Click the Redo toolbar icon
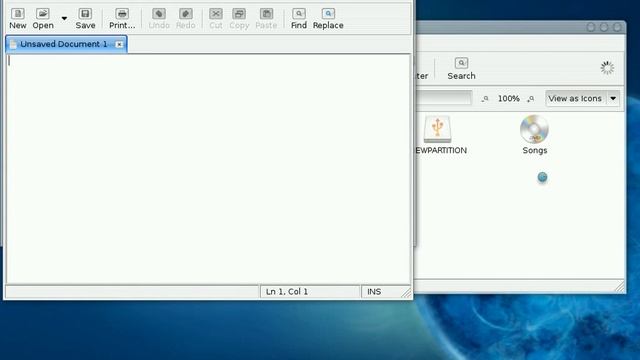 click(186, 19)
